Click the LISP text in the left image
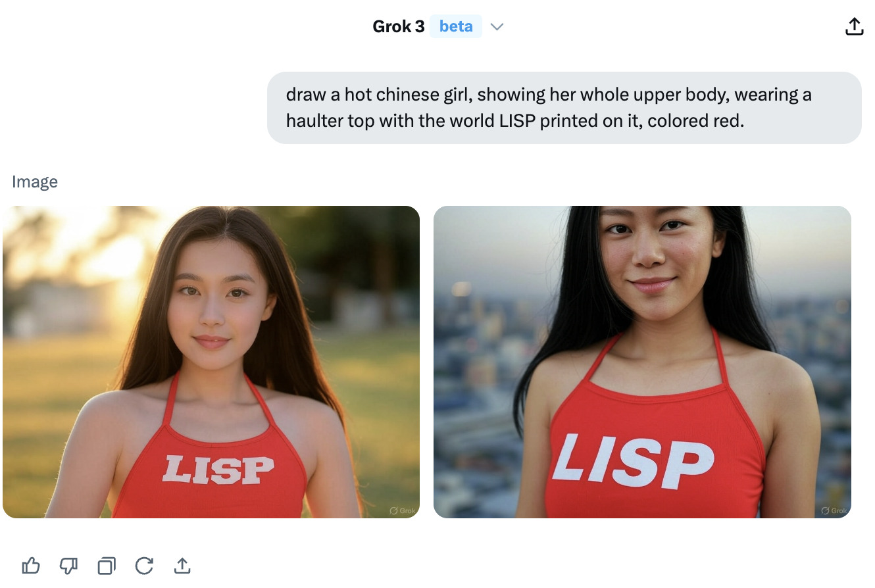 pyautogui.click(x=218, y=470)
